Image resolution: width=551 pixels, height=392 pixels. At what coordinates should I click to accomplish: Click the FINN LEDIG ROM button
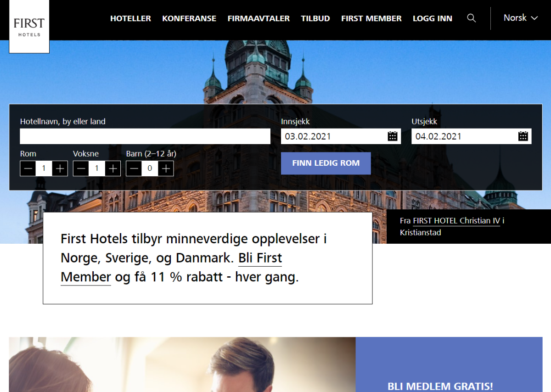(326, 163)
